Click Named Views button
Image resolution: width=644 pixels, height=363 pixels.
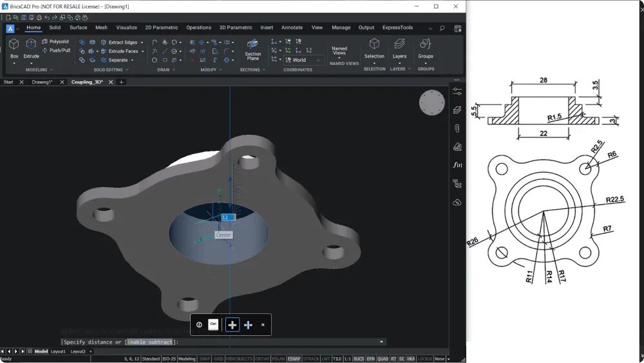[x=339, y=50]
